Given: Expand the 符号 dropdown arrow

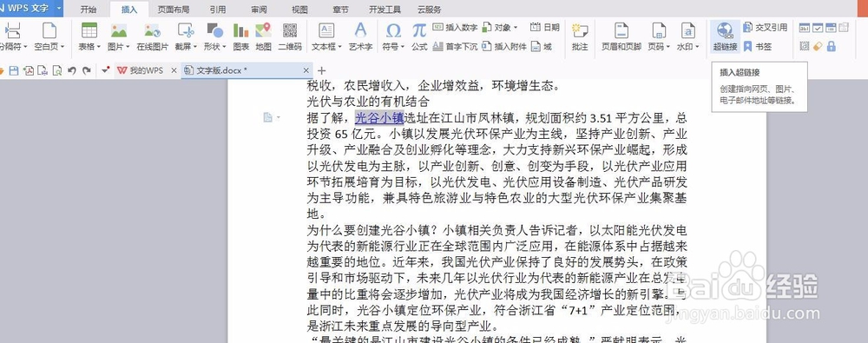Looking at the screenshot, I should click(403, 47).
